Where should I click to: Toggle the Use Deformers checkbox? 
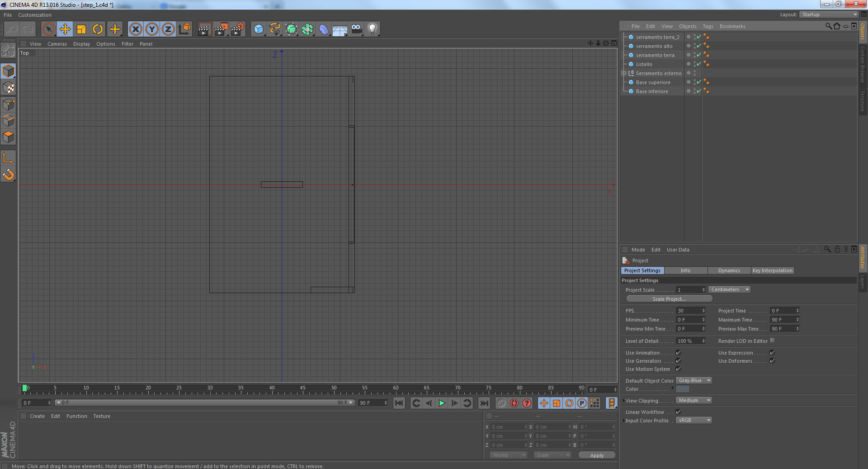(772, 361)
